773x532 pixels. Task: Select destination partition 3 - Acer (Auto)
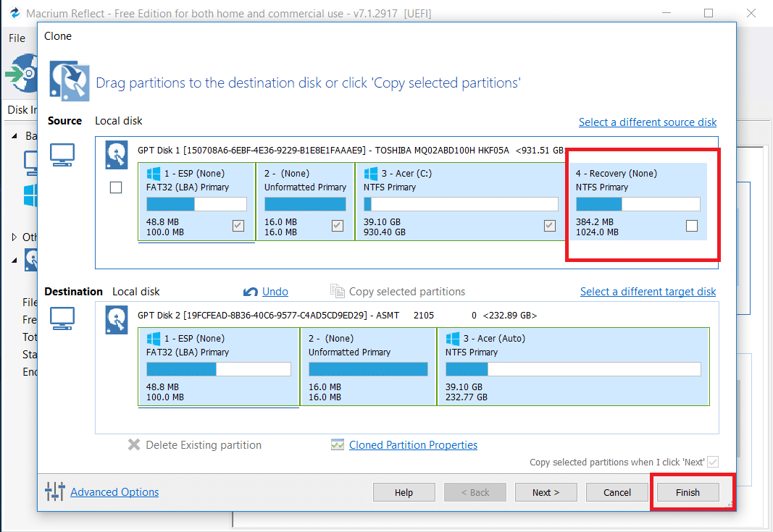click(573, 366)
